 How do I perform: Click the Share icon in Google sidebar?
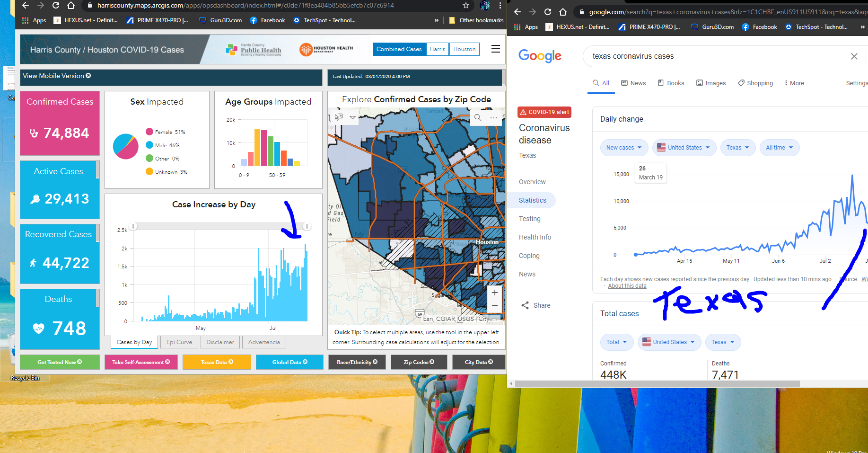[x=525, y=305]
